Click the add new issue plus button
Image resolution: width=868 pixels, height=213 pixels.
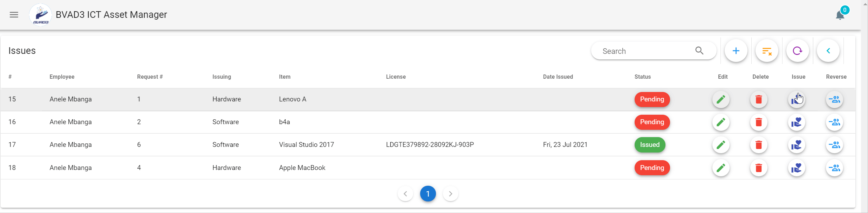point(736,51)
